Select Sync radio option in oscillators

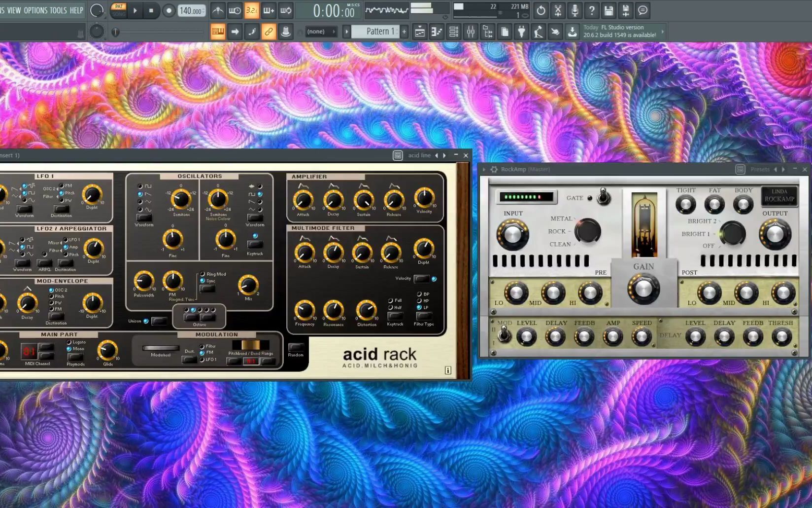[202, 281]
